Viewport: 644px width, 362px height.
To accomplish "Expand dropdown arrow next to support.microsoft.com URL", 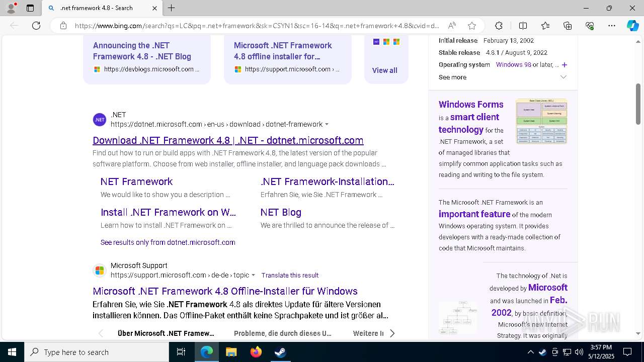I will (x=253, y=275).
